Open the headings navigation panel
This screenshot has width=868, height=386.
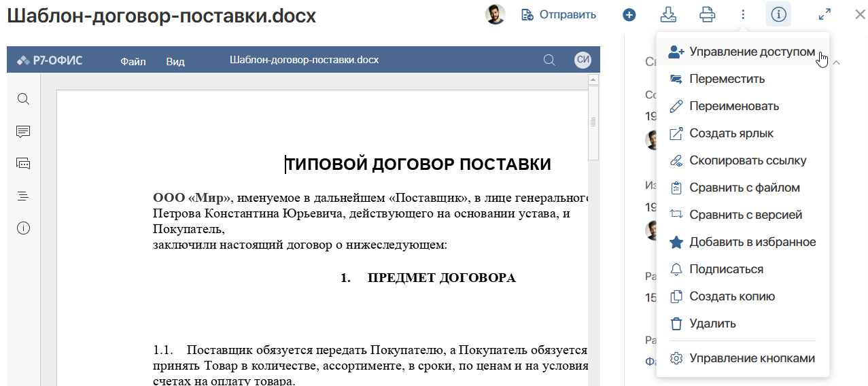click(23, 196)
